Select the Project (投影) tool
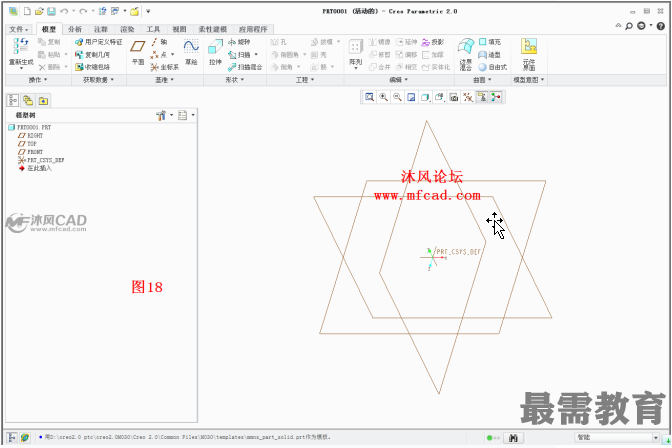Screen dimensions: 672x448 (433, 42)
